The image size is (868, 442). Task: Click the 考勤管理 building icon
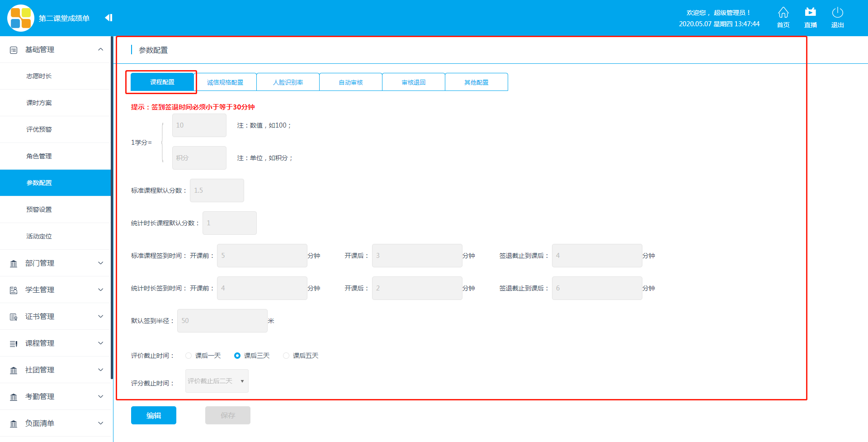[x=14, y=397]
